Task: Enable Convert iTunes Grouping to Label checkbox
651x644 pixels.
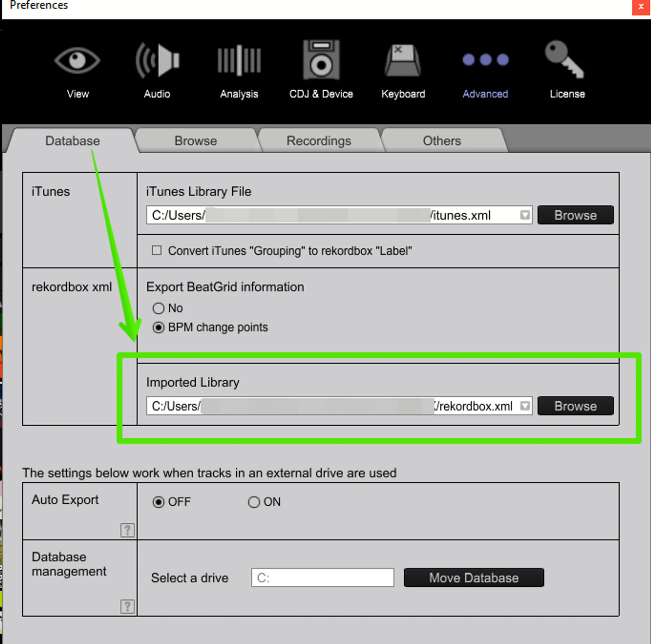Action: 157,251
